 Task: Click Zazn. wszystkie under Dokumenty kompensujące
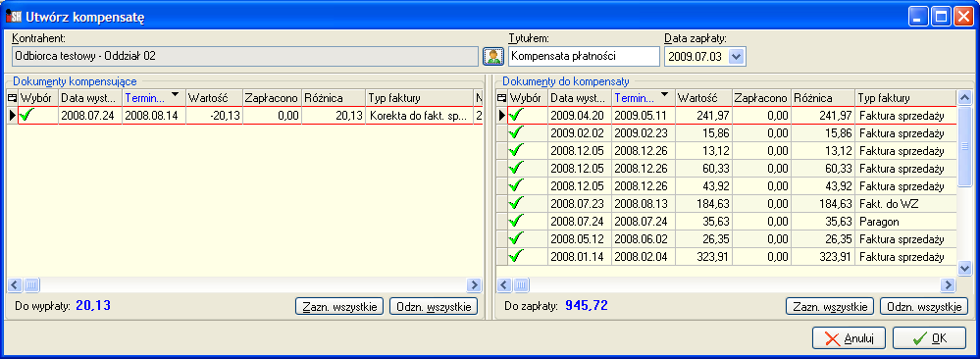coord(338,307)
